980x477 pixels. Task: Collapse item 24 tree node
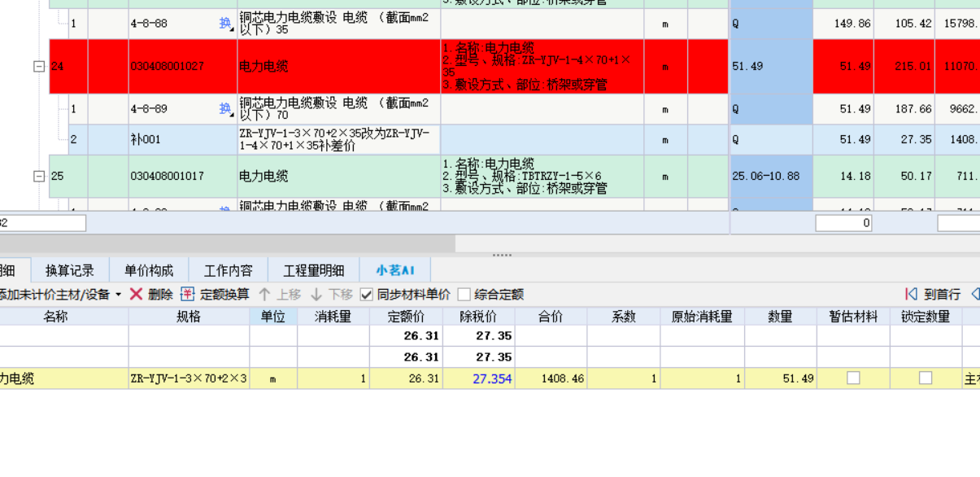pyautogui.click(x=38, y=66)
